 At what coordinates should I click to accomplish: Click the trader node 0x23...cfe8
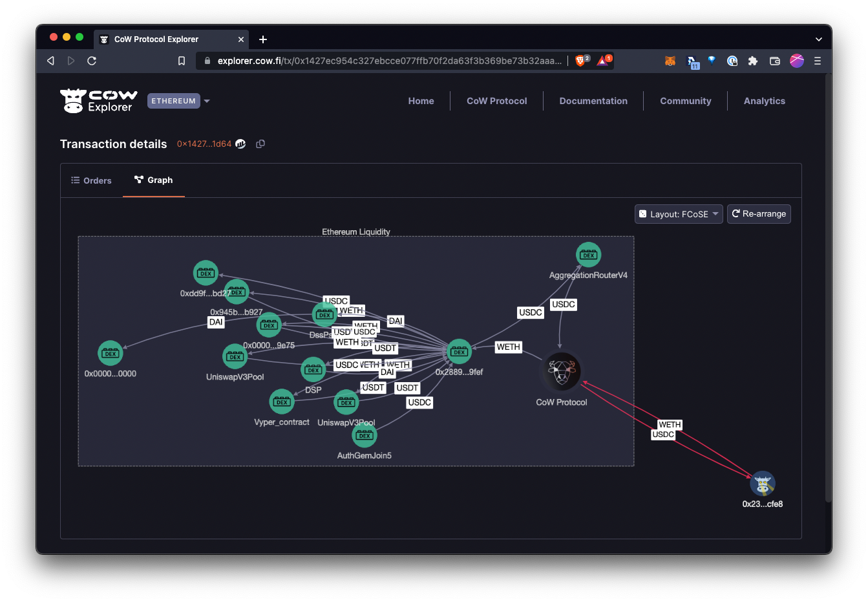pos(762,483)
